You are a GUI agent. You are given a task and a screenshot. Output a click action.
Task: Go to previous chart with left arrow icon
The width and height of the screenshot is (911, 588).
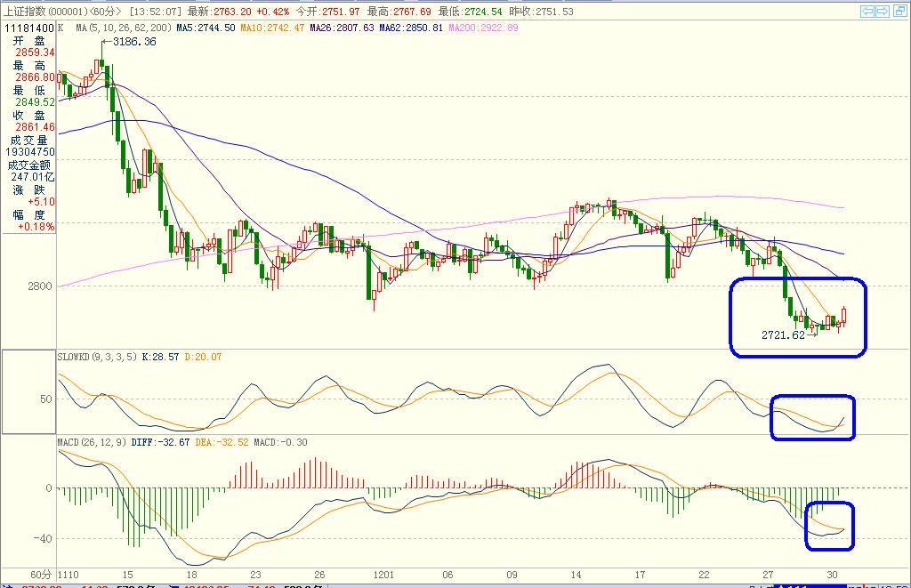(x=867, y=11)
